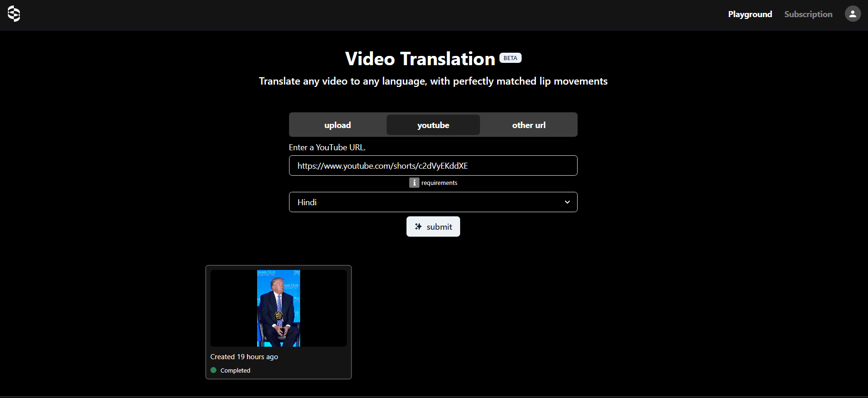
Task: Click the green Completed status dot
Action: coord(214,370)
